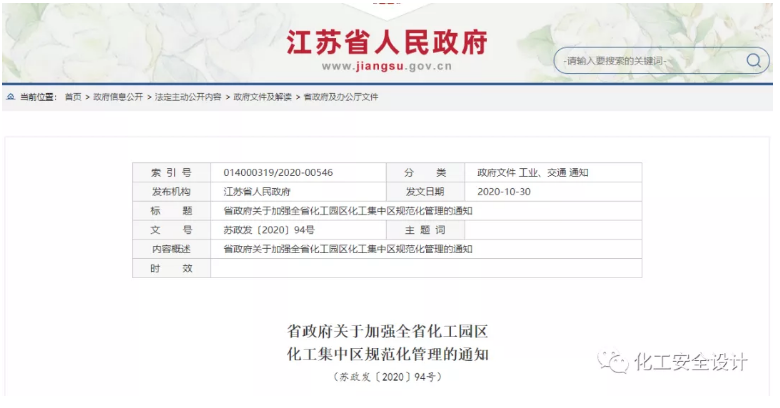Click the issuing agency 江苏省人民政府 cell
Viewport: 780px width, 408px height.
pyautogui.click(x=256, y=191)
